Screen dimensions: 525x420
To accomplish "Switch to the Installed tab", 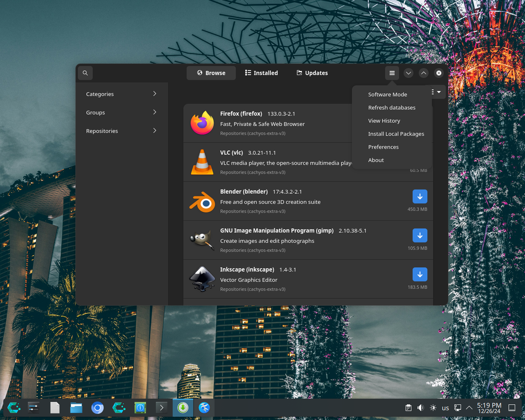I will [261, 73].
